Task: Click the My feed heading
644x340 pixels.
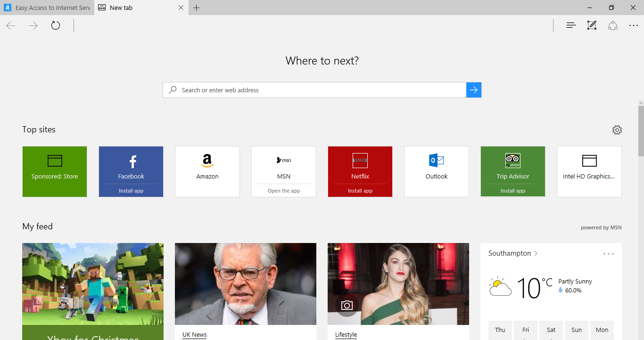Action: pyautogui.click(x=37, y=227)
